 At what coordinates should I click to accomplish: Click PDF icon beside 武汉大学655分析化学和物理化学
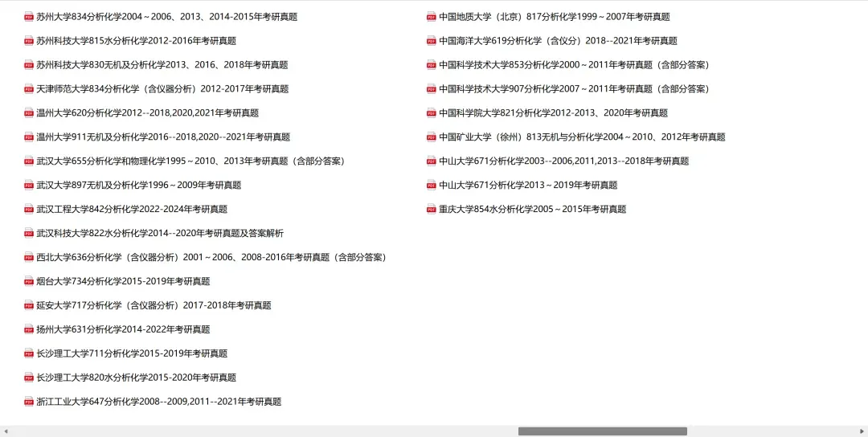[29, 161]
